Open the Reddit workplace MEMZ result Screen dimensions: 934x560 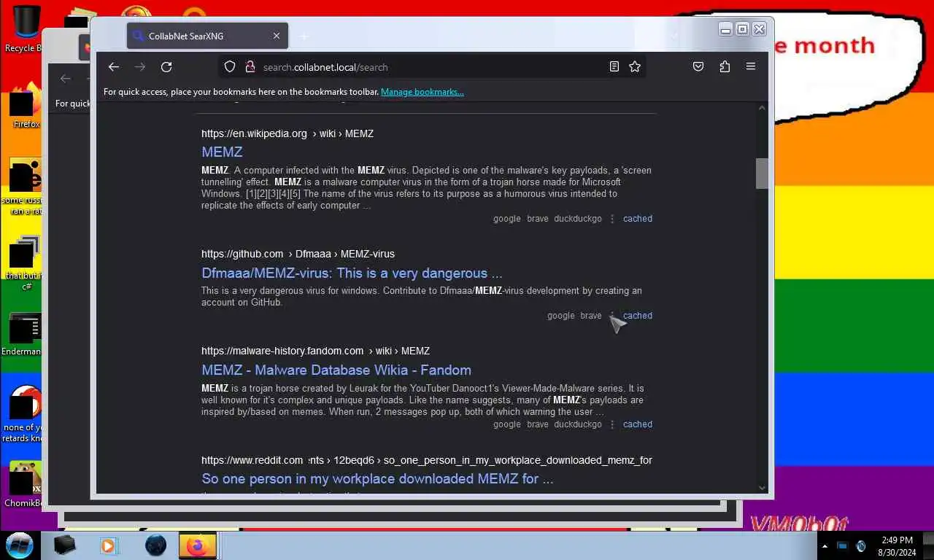coord(377,479)
